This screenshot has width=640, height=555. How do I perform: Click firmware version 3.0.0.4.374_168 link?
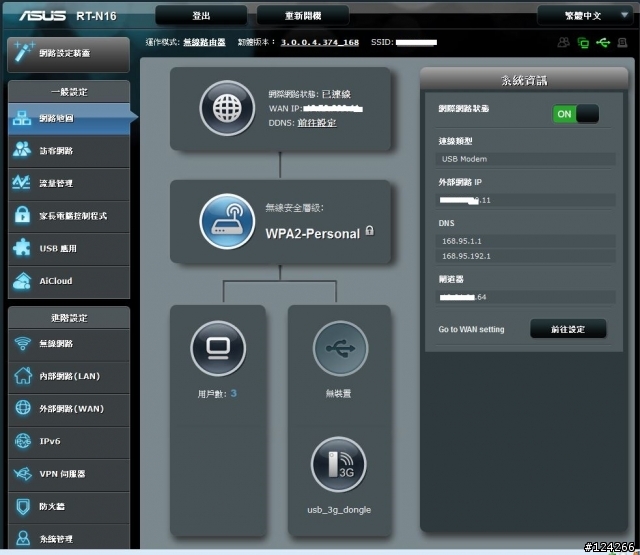(320, 42)
